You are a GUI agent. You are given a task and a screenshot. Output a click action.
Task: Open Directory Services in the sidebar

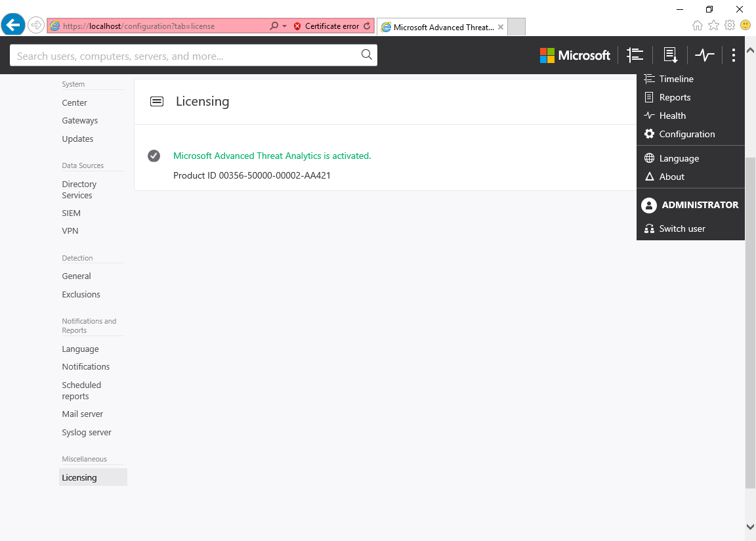tap(79, 190)
